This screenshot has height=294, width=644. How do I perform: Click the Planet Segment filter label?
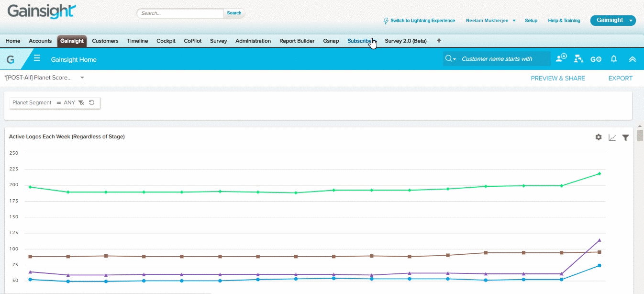pyautogui.click(x=32, y=102)
